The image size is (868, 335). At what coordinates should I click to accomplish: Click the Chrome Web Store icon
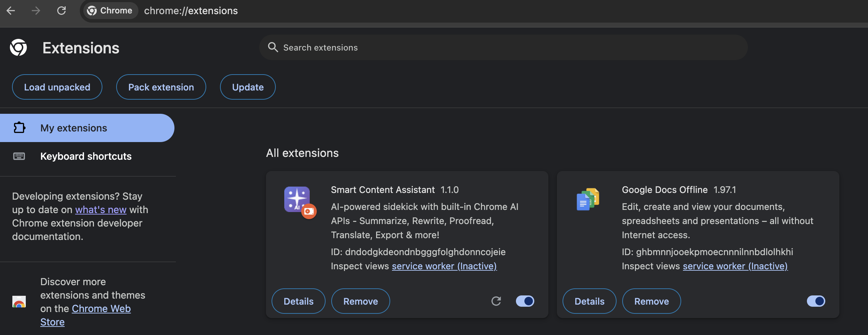(x=19, y=302)
